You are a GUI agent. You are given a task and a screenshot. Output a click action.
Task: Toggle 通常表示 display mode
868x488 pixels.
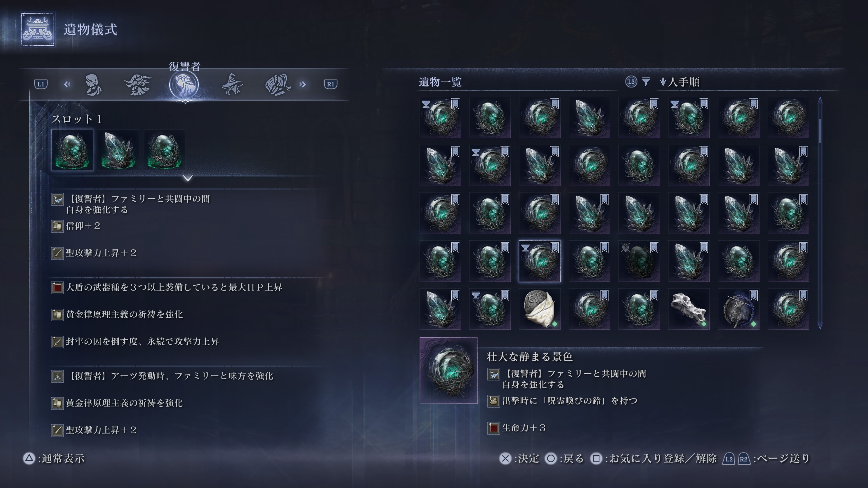coord(54,459)
